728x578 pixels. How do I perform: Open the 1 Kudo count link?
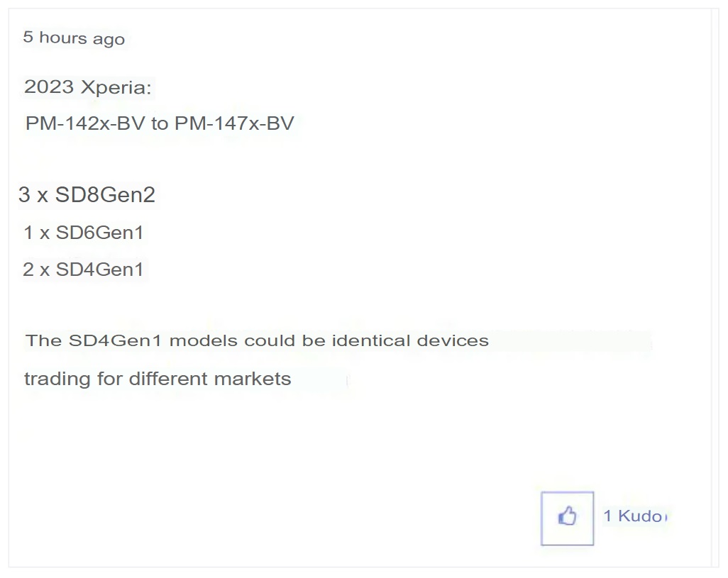coord(634,516)
